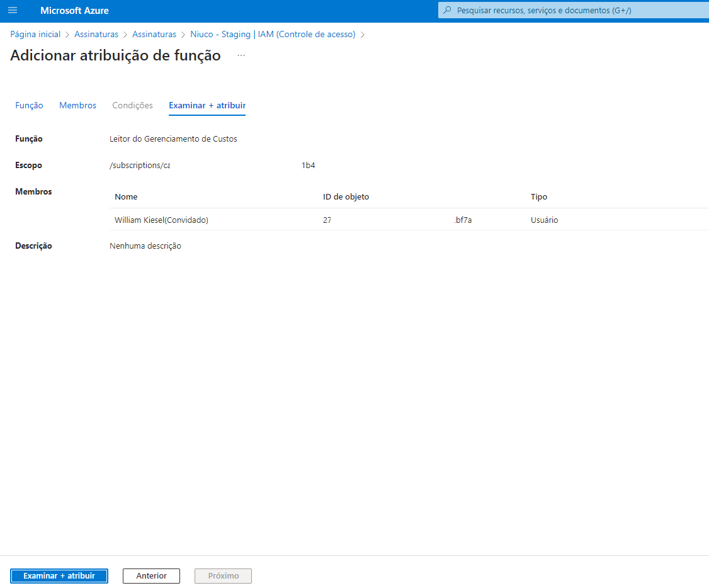Select the Examinar + atribuir tab
Image resolution: width=709 pixels, height=588 pixels.
[207, 105]
